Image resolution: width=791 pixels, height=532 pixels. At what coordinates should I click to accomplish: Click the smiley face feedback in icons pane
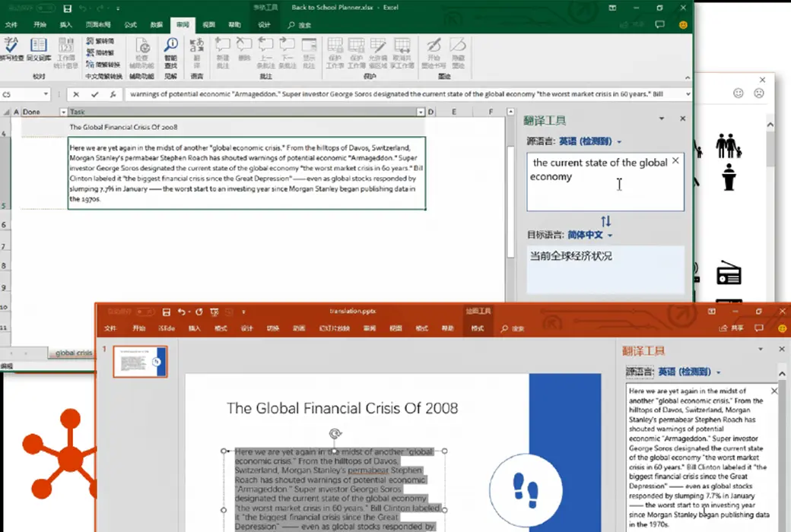[x=738, y=93]
